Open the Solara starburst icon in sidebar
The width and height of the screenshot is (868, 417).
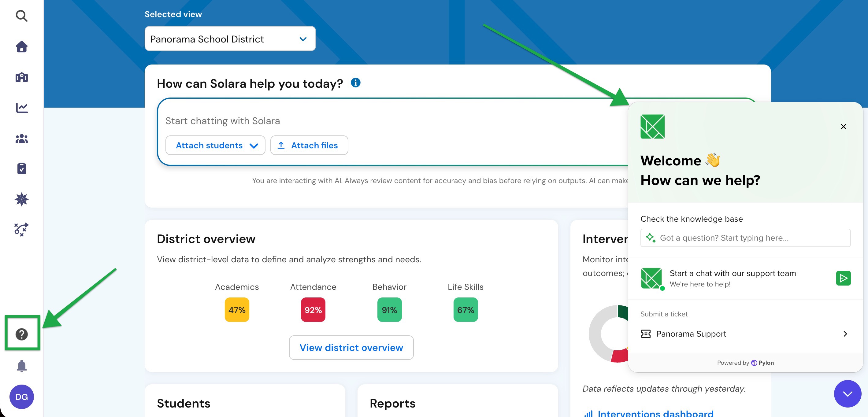pos(22,199)
